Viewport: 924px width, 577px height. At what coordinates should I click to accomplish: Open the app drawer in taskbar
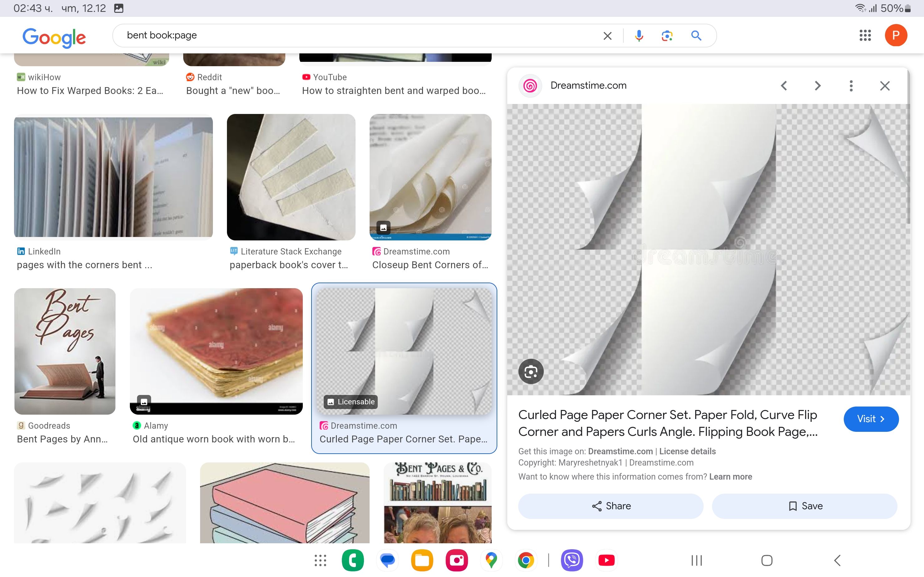[x=320, y=560]
